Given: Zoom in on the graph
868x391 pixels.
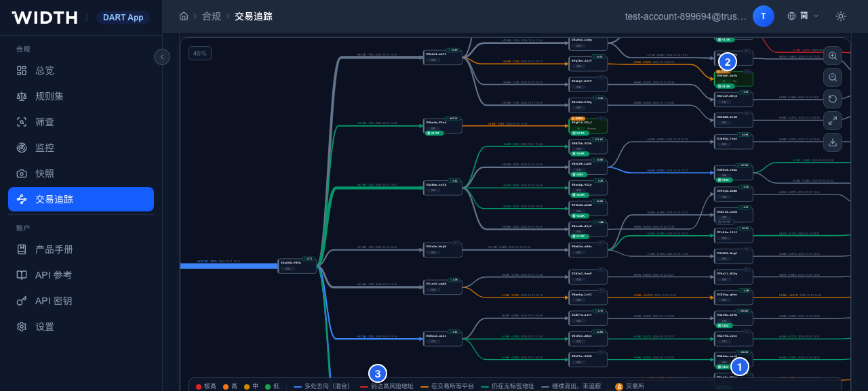Looking at the screenshot, I should tap(833, 56).
